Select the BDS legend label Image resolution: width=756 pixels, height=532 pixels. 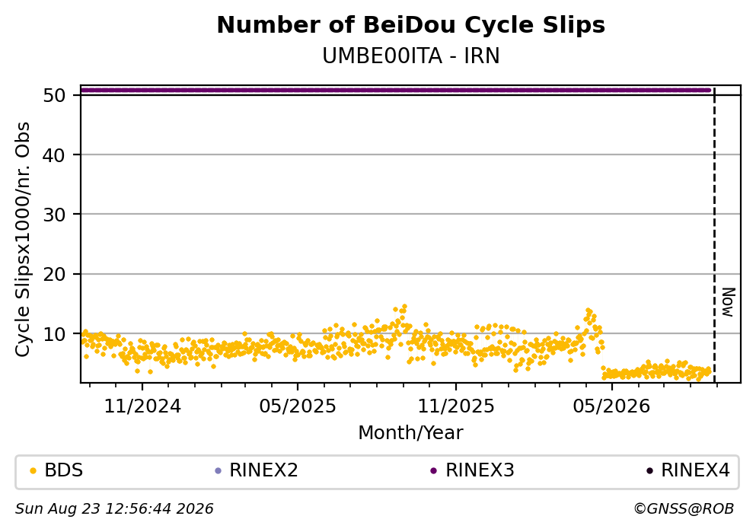tap(64, 470)
